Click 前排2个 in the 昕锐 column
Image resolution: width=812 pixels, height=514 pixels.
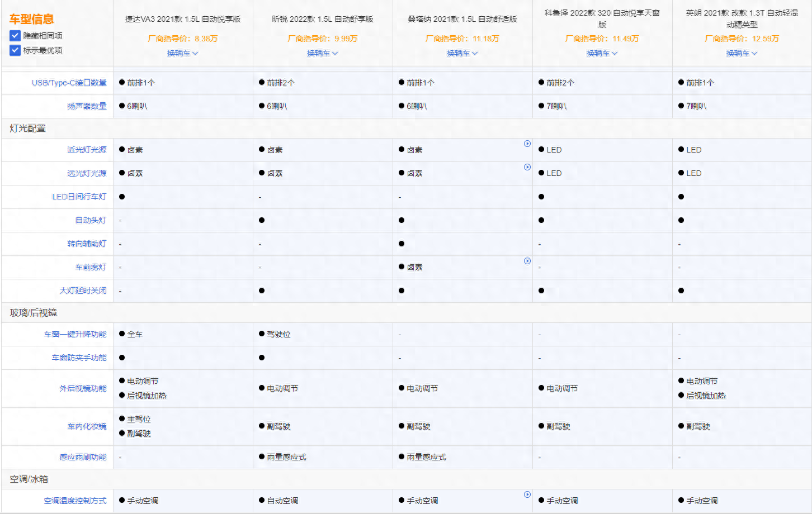click(x=281, y=83)
